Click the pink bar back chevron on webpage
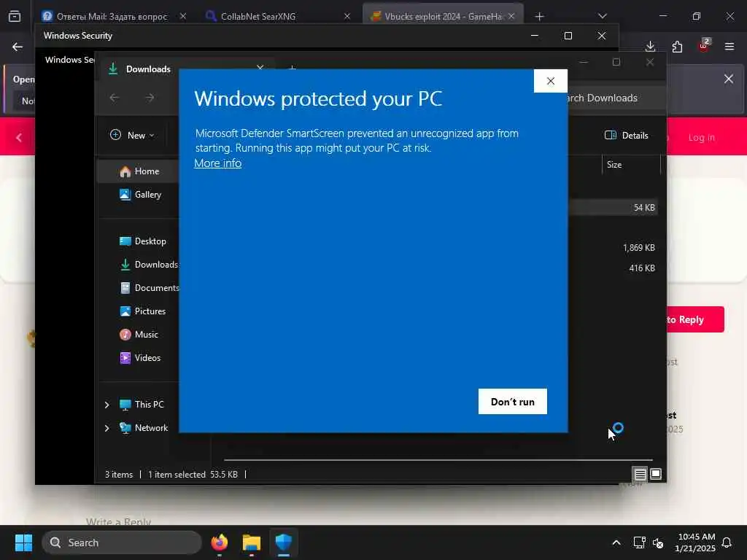 click(x=19, y=138)
